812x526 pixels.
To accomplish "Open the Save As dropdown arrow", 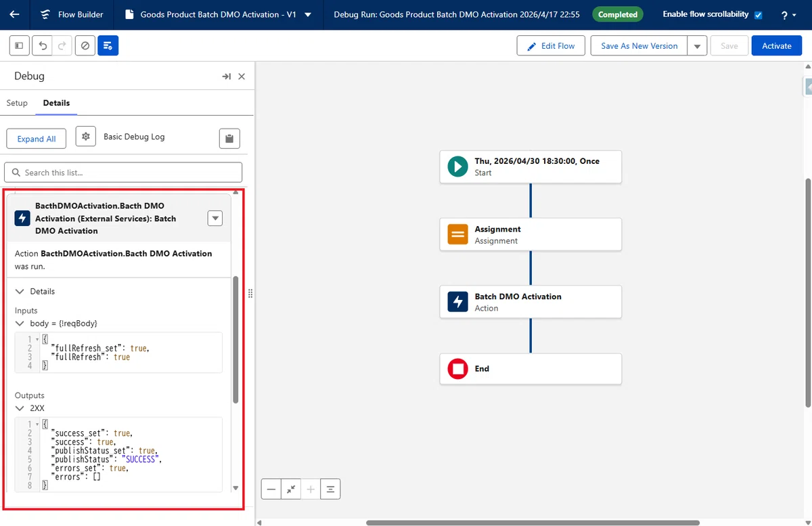I will 698,46.
